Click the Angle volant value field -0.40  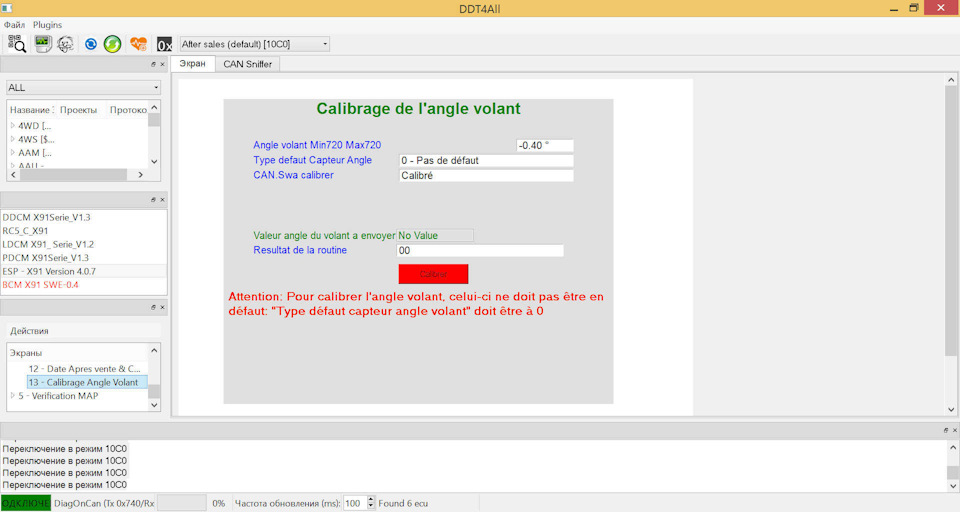click(545, 145)
